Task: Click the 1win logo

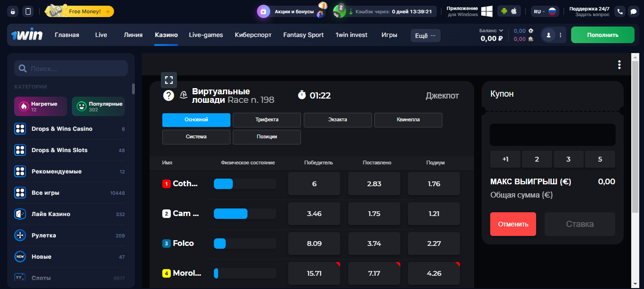Action: click(x=27, y=35)
